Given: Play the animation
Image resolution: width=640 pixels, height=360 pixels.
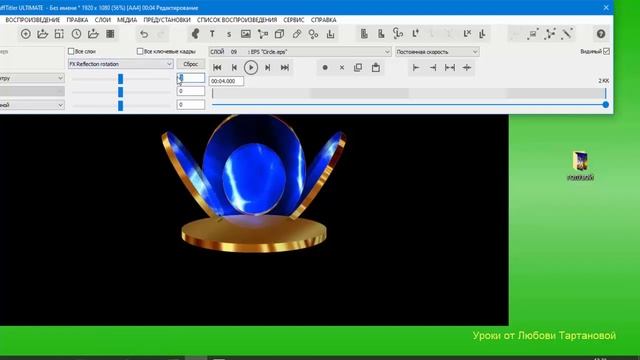Looking at the screenshot, I should click(251, 67).
